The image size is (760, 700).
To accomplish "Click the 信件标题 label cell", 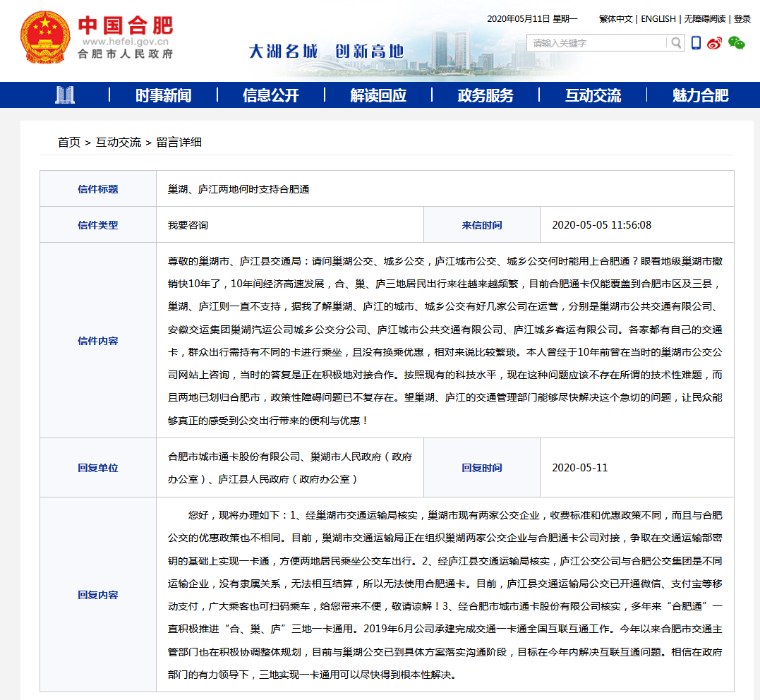I will (x=98, y=189).
